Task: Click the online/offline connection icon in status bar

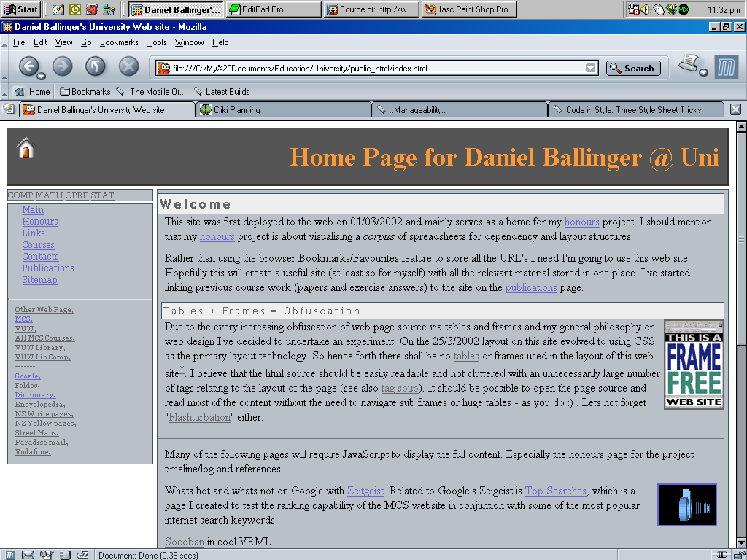Action: 721,555
